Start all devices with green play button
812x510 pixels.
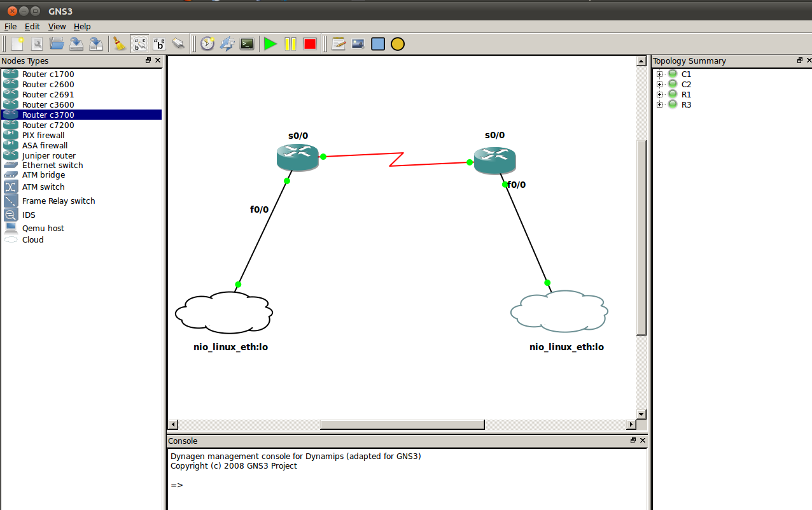click(270, 44)
